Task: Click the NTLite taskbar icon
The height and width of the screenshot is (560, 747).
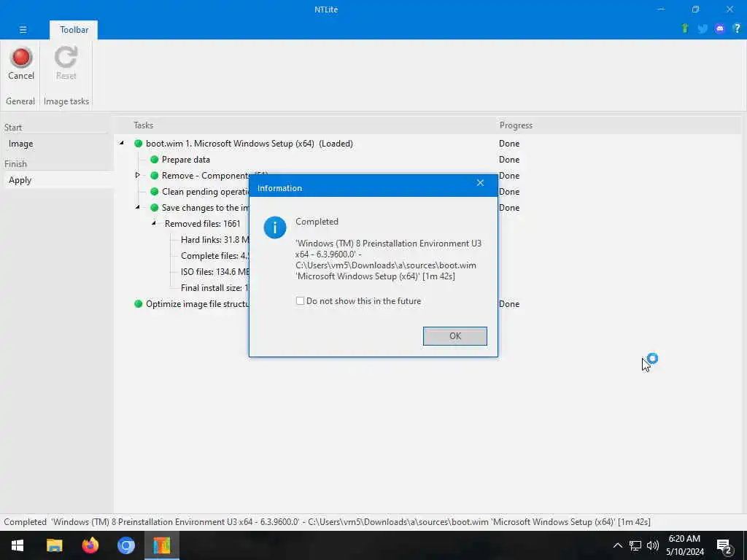Action: [x=162, y=545]
